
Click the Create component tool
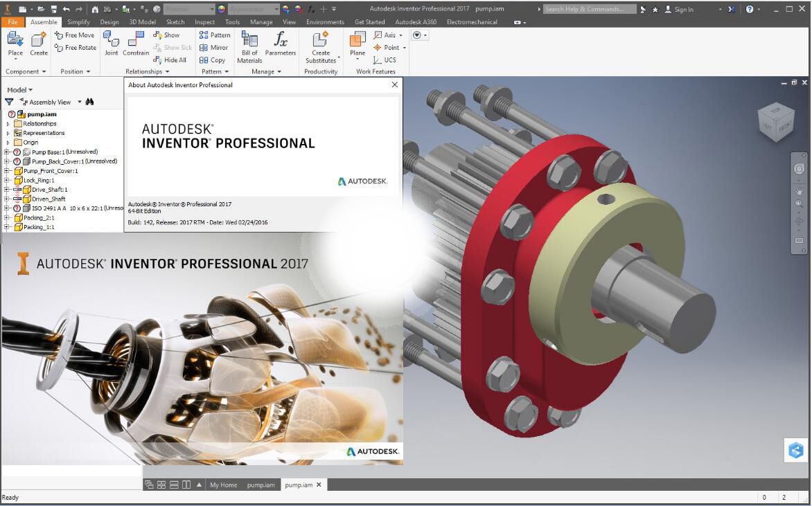click(x=38, y=44)
